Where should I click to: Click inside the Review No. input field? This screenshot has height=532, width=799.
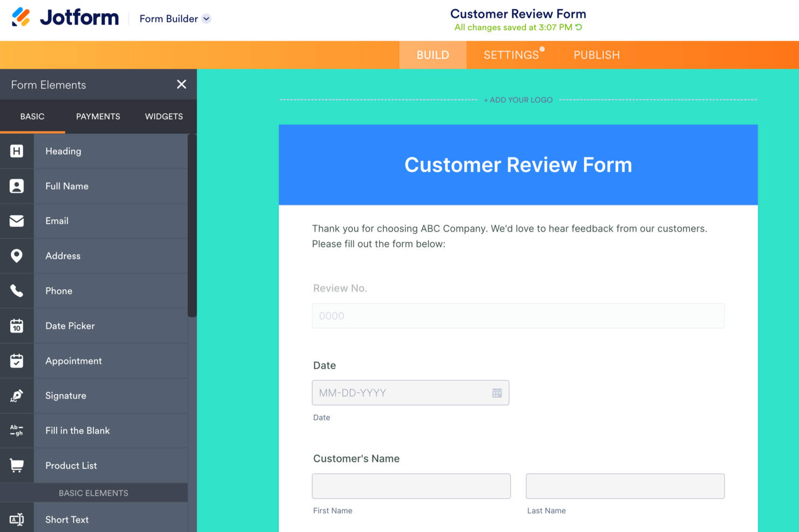point(518,316)
